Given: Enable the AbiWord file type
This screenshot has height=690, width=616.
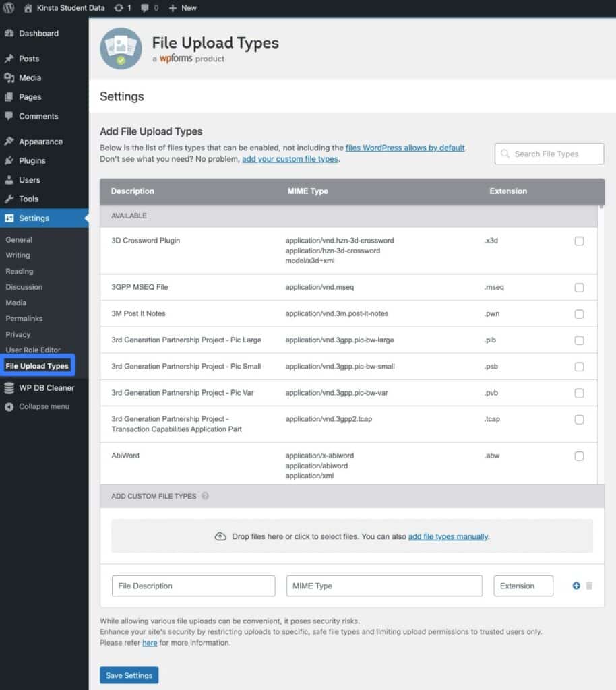Looking at the screenshot, I should click(x=579, y=456).
